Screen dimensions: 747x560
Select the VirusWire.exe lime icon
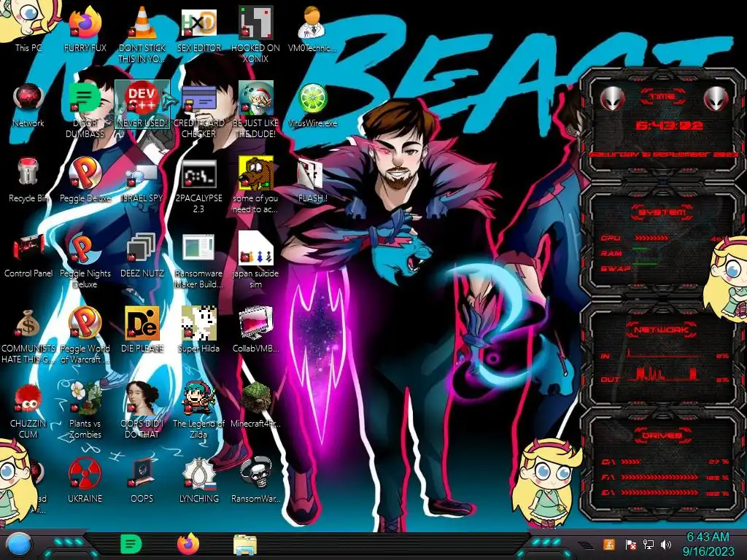click(312, 105)
